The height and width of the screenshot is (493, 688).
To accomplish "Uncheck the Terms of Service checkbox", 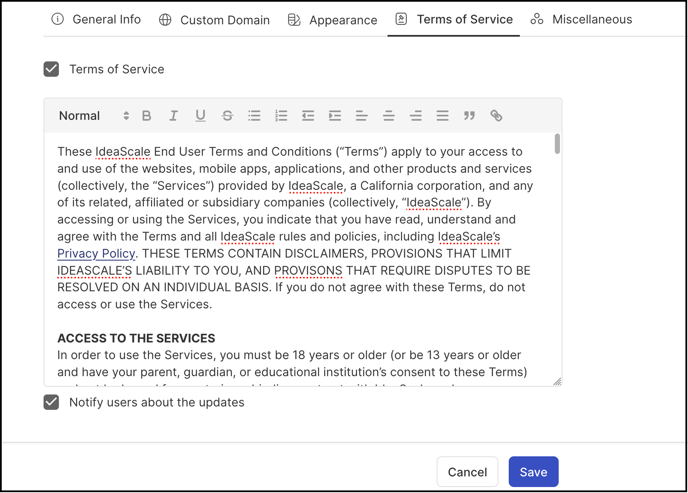I will (51, 69).
